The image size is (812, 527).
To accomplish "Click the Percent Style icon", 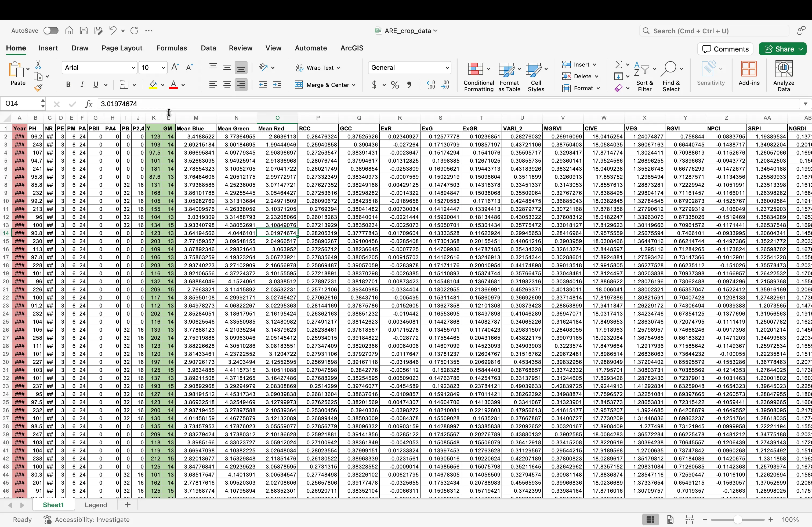I will click(x=395, y=85).
